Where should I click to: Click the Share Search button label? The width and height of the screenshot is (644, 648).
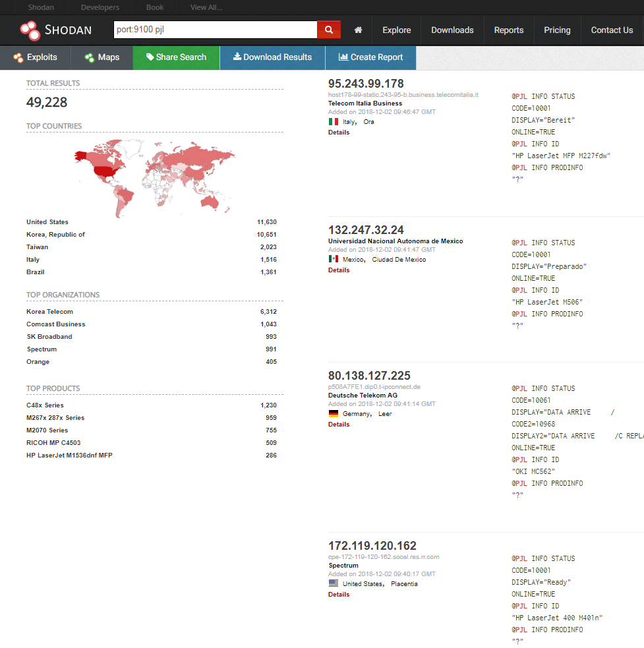point(181,57)
